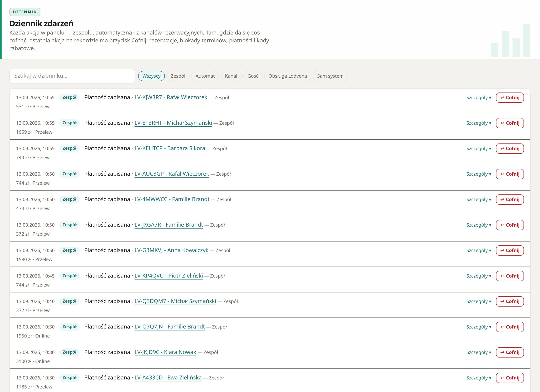The width and height of the screenshot is (540, 392).
Task: Undo payment with Cofnij for LV-A433CD
Action: (x=510, y=377)
